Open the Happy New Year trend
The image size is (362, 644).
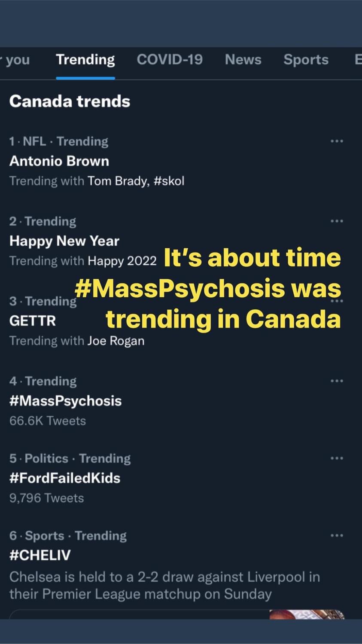coord(64,241)
